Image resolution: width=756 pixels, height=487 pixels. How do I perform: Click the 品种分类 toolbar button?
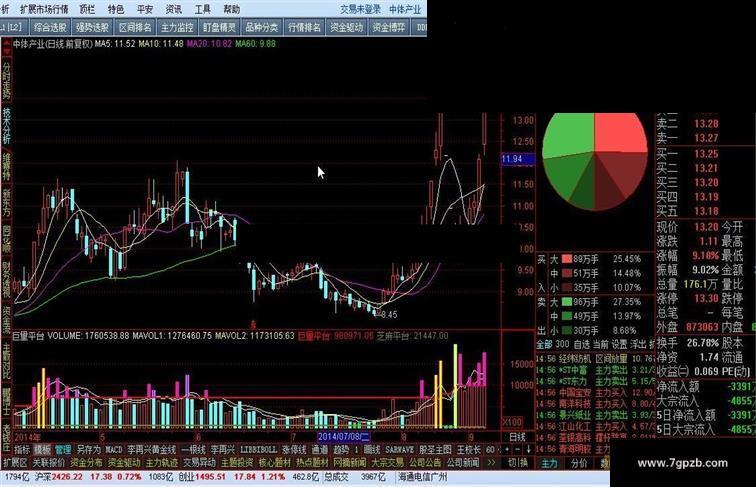pyautogui.click(x=262, y=27)
